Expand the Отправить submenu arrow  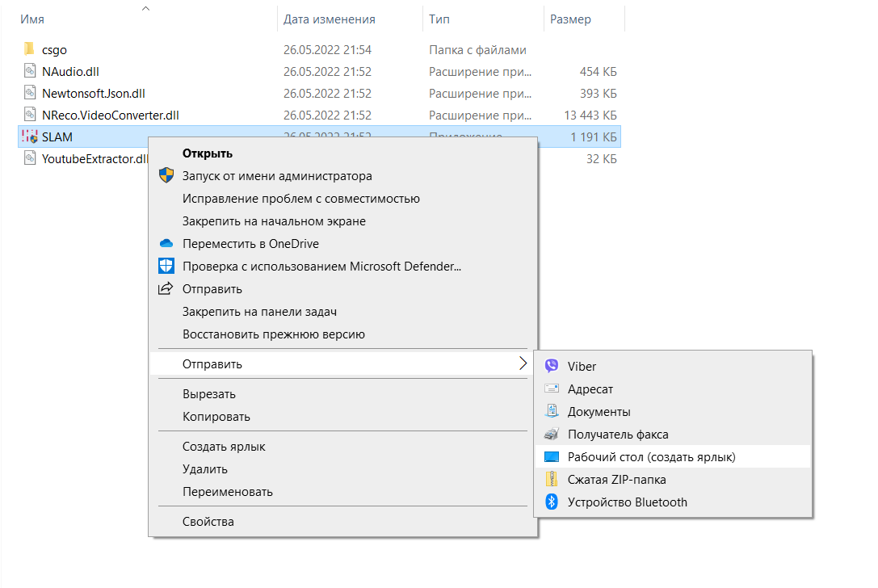(x=522, y=364)
